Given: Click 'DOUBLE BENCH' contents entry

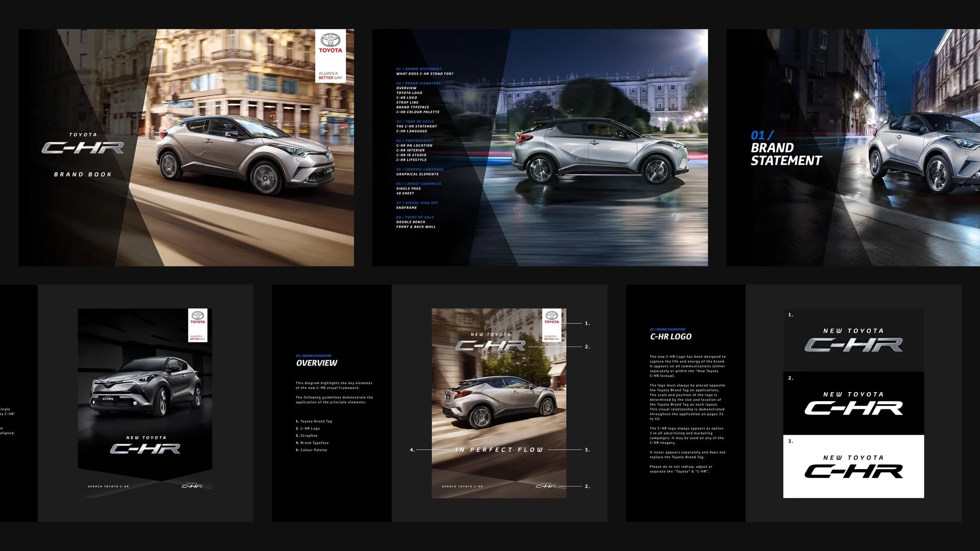Looking at the screenshot, I should click(410, 222).
